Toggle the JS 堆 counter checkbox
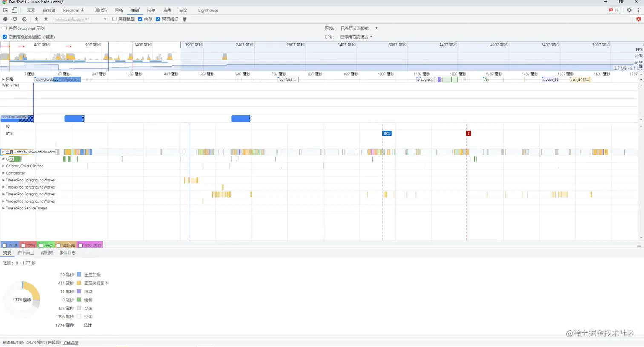 pyautogui.click(x=5, y=245)
